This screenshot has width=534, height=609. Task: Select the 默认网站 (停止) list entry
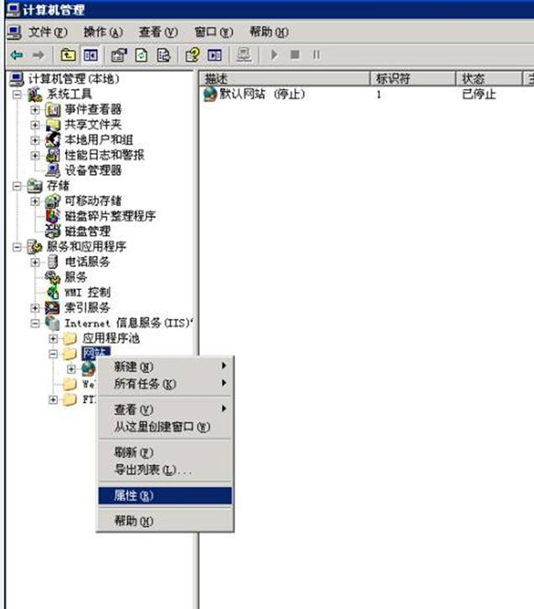point(262,94)
